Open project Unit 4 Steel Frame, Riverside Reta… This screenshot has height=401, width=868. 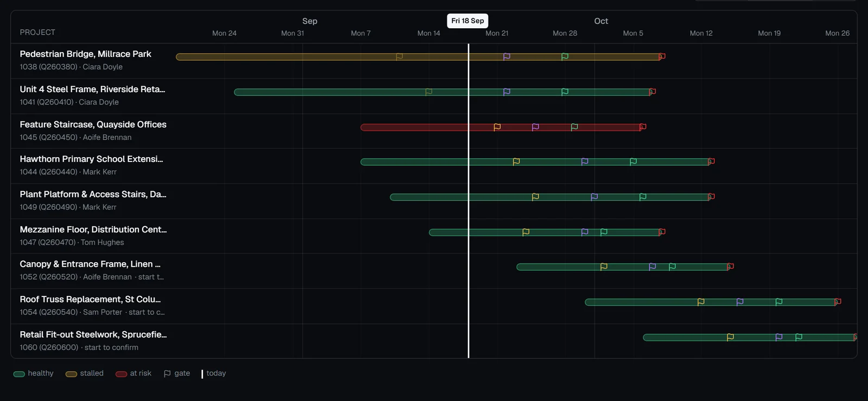(92, 89)
